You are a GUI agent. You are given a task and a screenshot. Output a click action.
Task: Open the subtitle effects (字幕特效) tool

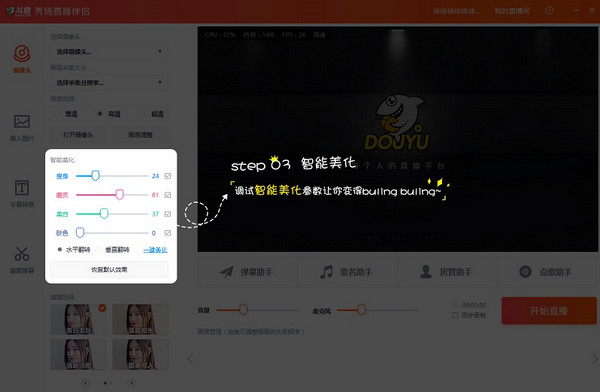point(22,194)
